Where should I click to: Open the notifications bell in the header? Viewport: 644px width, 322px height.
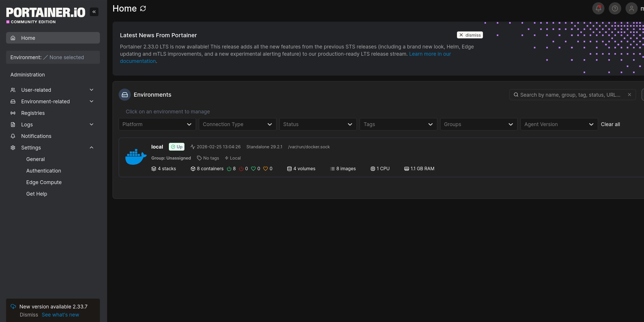tap(598, 8)
